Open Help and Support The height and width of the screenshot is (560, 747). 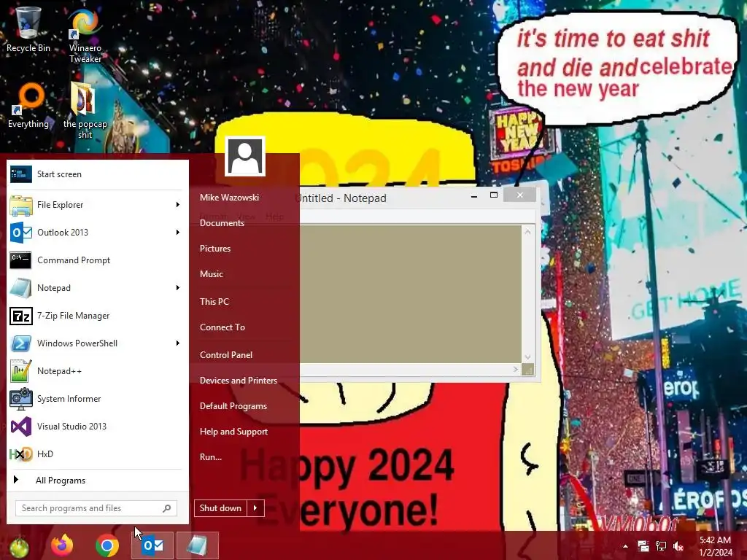pyautogui.click(x=233, y=432)
